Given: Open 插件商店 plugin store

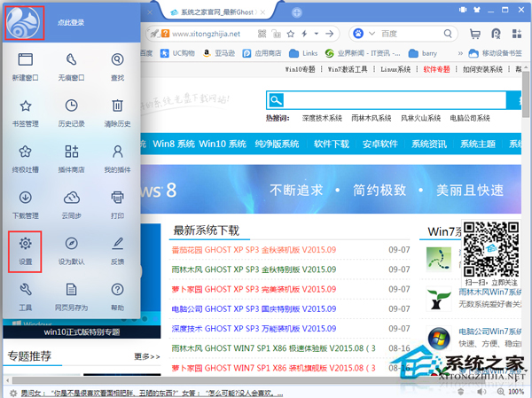Looking at the screenshot, I should point(71,159).
